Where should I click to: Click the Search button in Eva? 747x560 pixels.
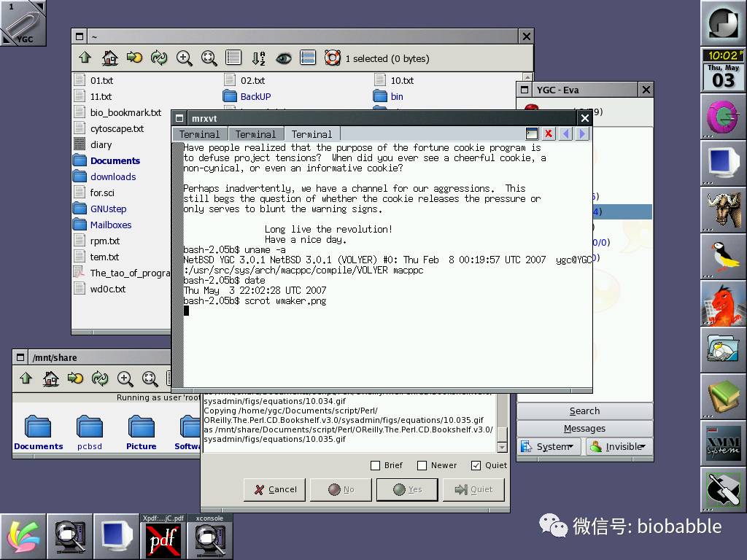click(584, 411)
